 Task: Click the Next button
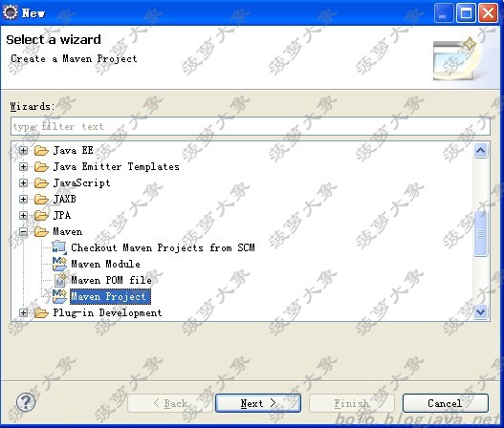258,403
